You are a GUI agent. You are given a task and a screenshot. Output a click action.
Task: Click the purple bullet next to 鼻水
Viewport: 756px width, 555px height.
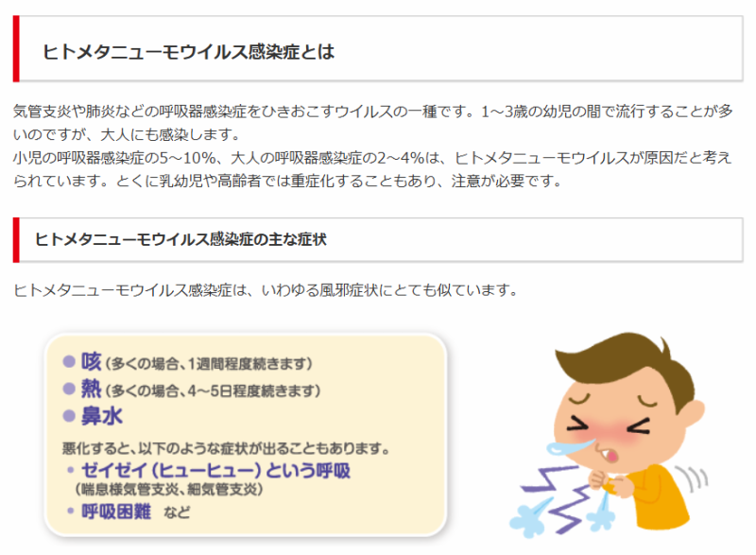click(x=69, y=416)
